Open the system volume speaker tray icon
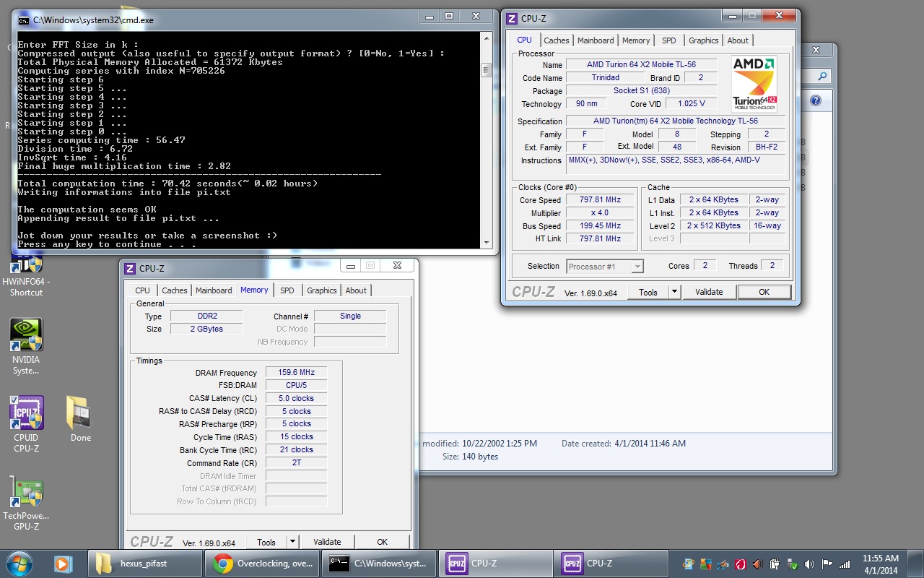Viewport: 924px width, 578px height. (810, 564)
